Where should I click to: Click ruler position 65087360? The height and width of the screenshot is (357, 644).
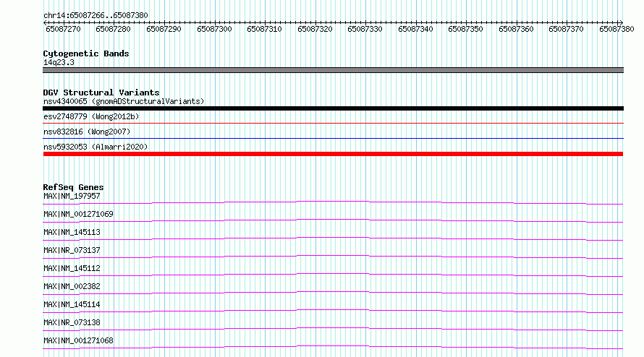(516, 29)
